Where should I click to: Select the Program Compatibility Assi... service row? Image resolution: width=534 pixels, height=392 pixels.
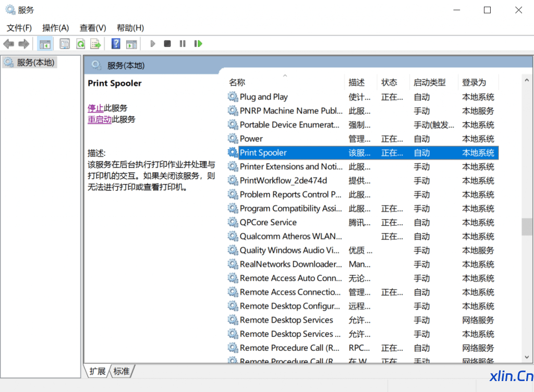coord(362,209)
